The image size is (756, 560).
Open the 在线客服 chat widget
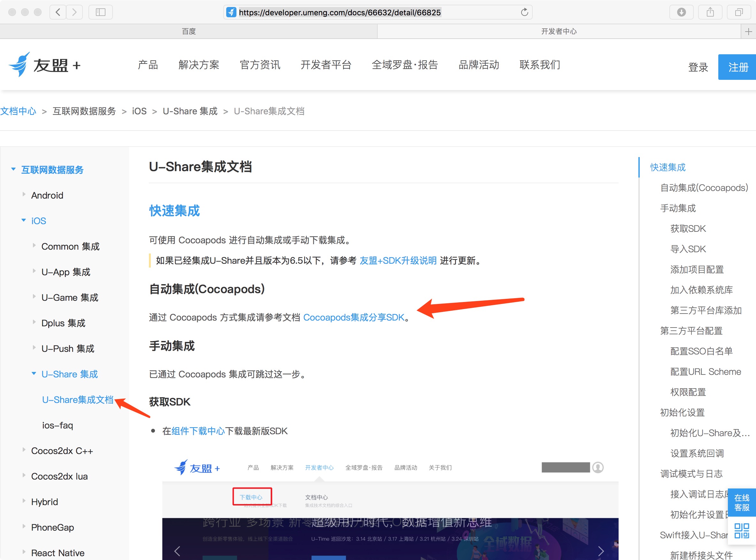click(742, 503)
